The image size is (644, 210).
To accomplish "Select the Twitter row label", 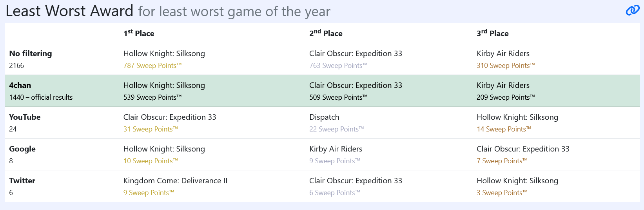I will 22,181.
